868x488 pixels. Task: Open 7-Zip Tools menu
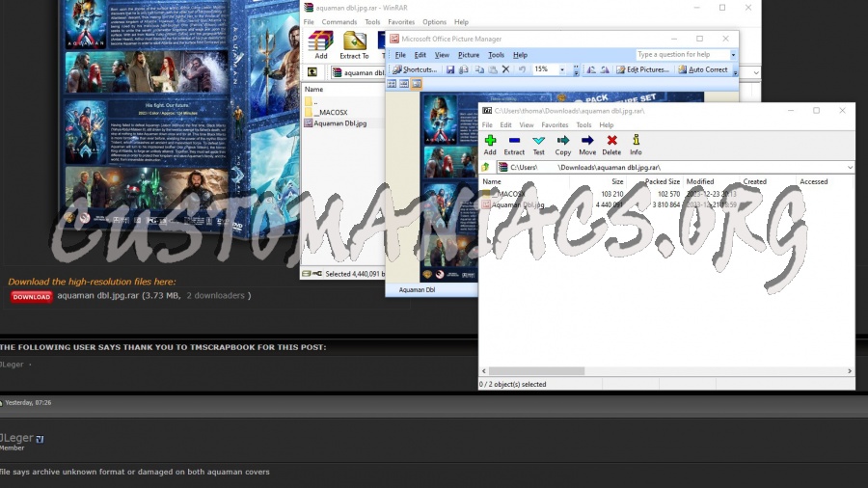(583, 125)
